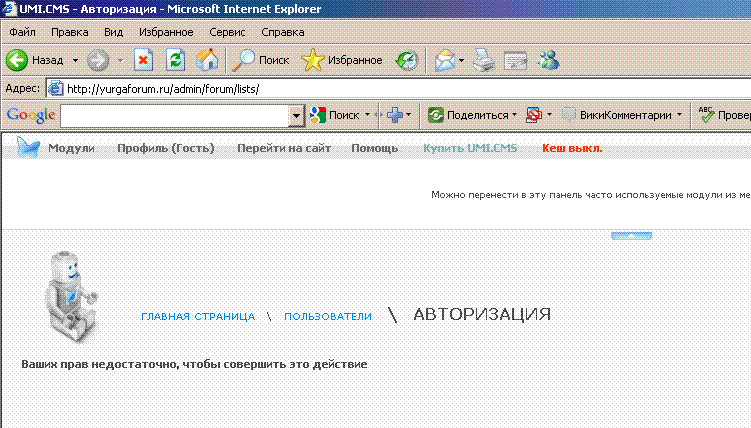This screenshot has width=751, height=428.
Task: Expand the Google search box dropdown arrow
Action: pyautogui.click(x=296, y=115)
